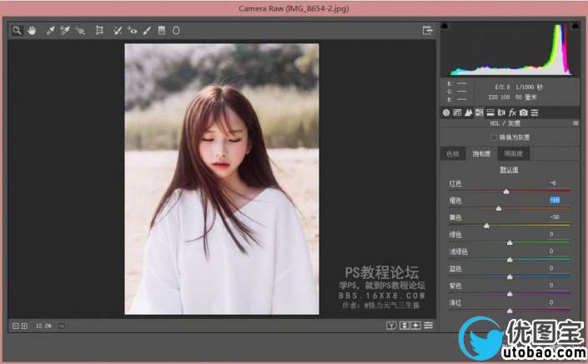Image resolution: width=588 pixels, height=364 pixels.
Task: Select the Radial Filter tool
Action: click(x=176, y=30)
